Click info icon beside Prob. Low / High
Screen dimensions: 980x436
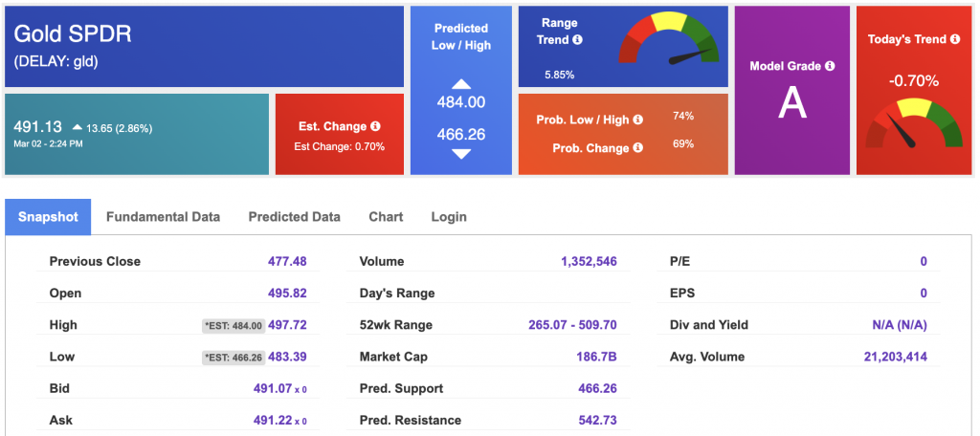[x=638, y=120]
